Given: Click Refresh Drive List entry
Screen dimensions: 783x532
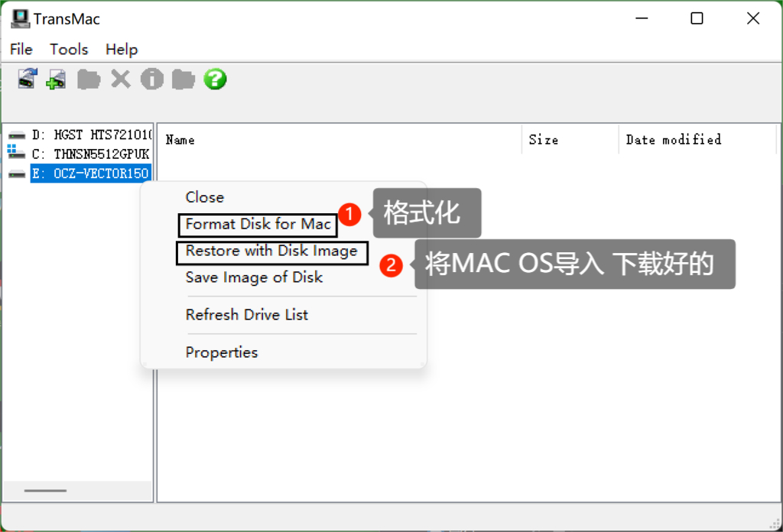Looking at the screenshot, I should [247, 315].
